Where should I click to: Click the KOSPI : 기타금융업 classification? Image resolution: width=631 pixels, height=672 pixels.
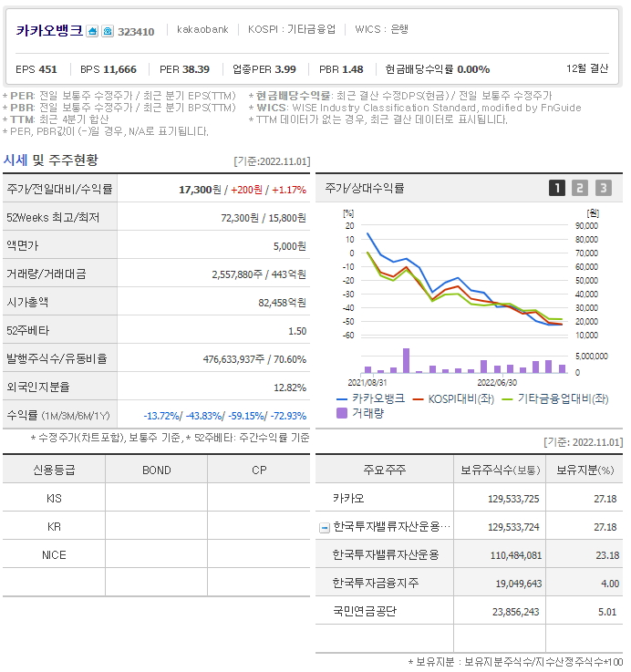coord(292,29)
